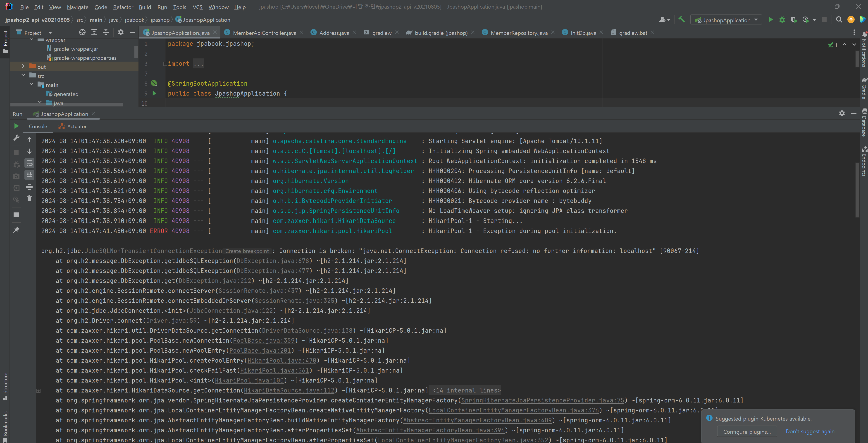Click Configure plugins... button
Viewport: 868px width, 443px height.
pos(747,431)
